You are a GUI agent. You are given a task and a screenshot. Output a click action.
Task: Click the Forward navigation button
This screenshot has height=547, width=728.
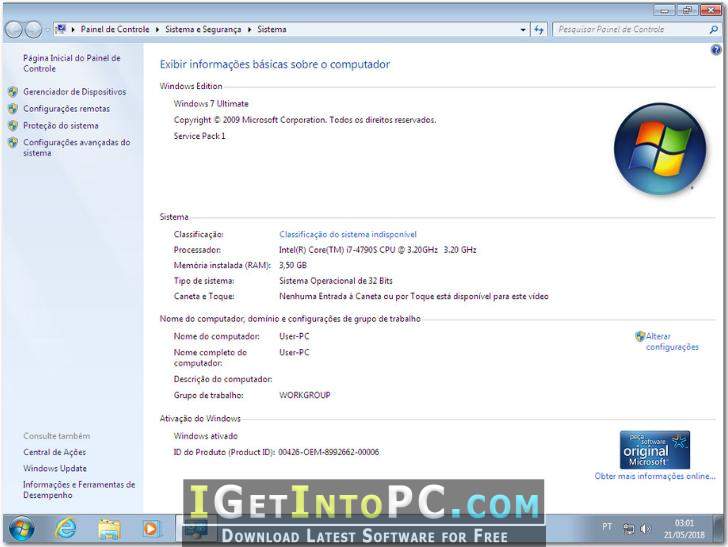33,30
